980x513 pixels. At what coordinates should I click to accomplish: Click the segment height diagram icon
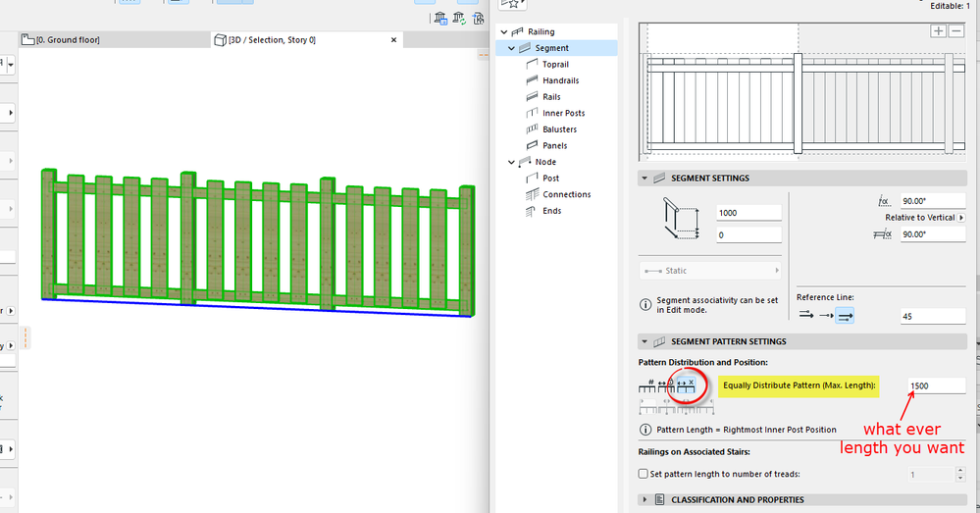click(x=680, y=219)
